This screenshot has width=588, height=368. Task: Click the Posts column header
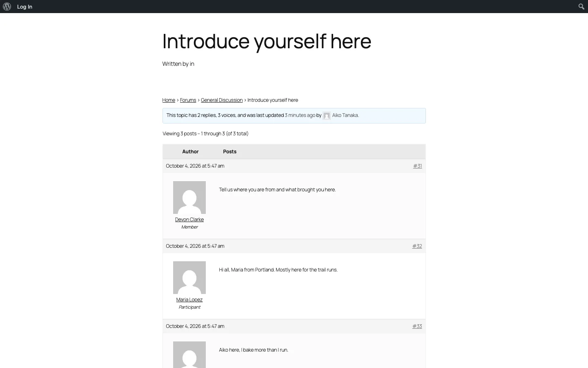tap(230, 152)
